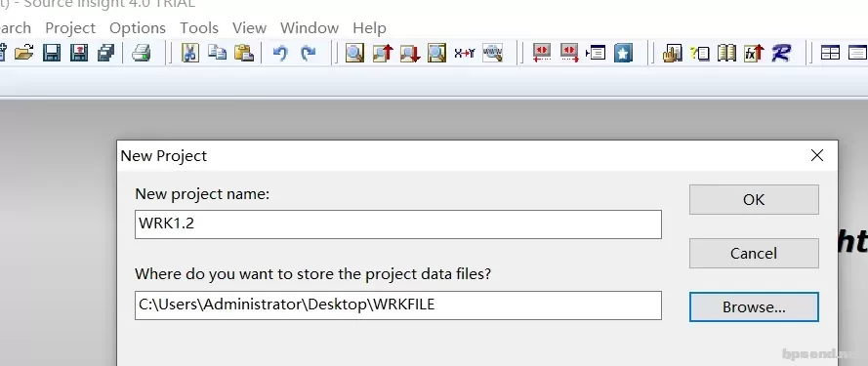
Task: Click the New project name field
Action: pyautogui.click(x=398, y=224)
